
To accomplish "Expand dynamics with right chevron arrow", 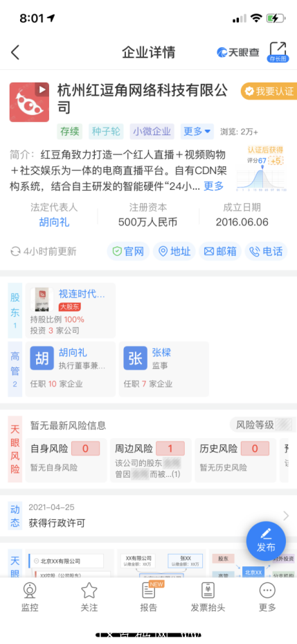I will (286, 516).
